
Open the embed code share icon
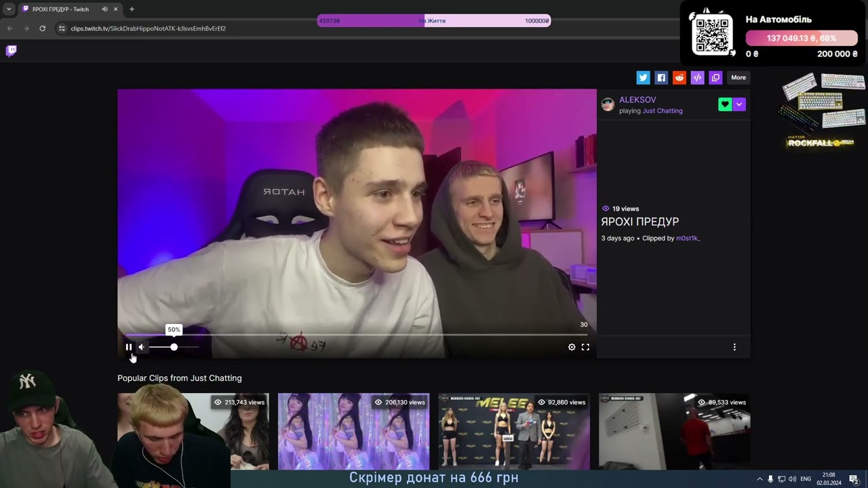click(x=697, y=77)
